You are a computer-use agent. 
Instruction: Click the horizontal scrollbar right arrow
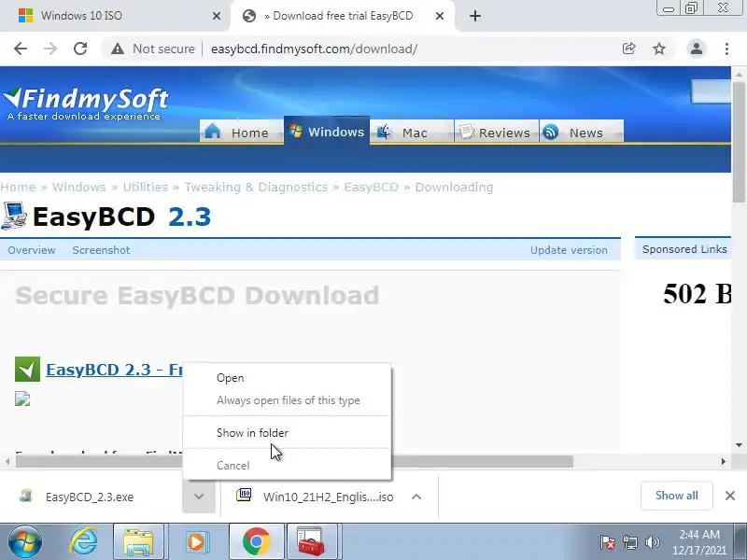723,461
